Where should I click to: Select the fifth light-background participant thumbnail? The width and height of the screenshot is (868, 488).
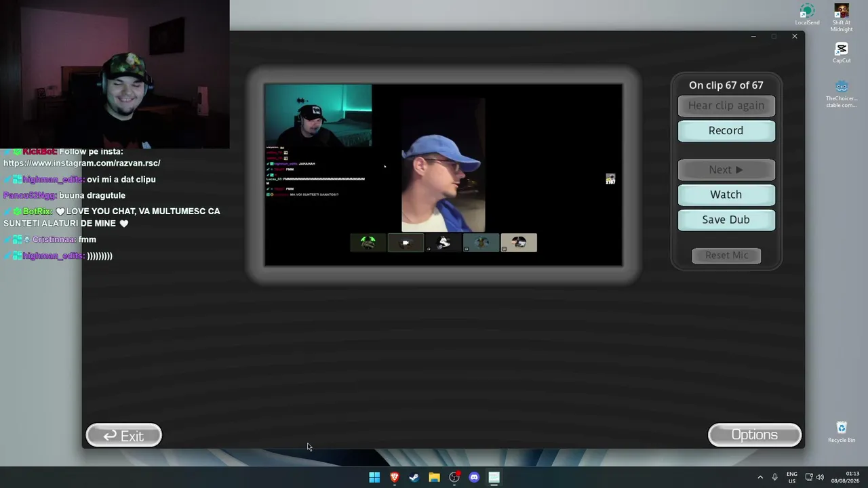tap(519, 242)
